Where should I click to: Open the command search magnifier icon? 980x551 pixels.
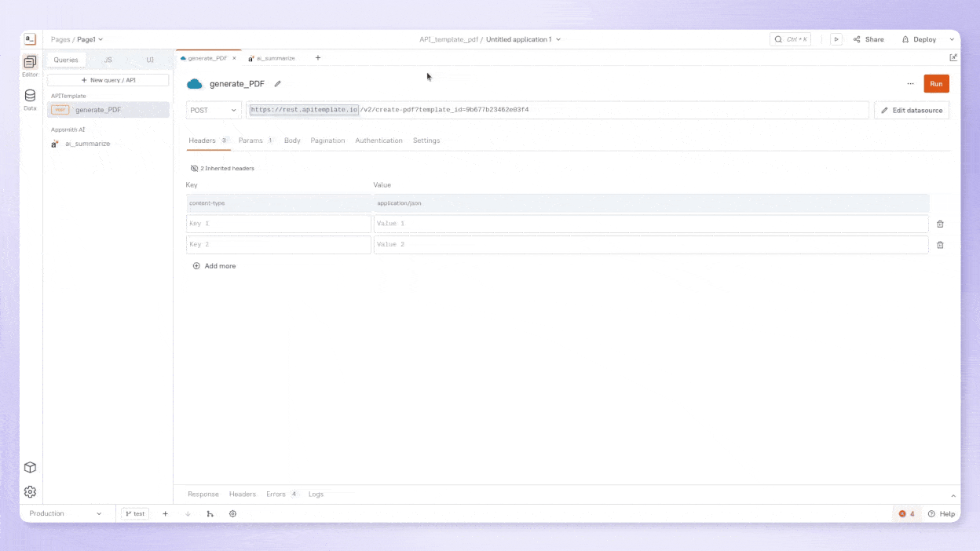(777, 38)
